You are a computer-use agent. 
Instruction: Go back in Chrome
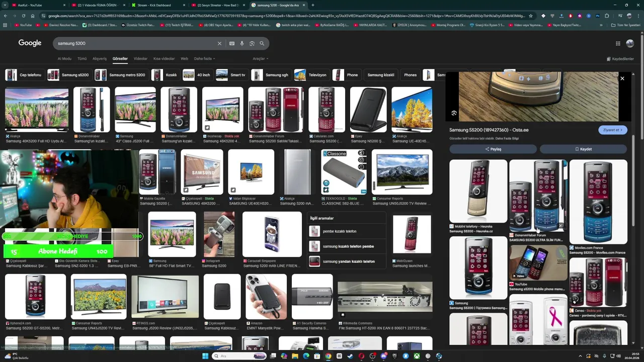click(x=5, y=16)
